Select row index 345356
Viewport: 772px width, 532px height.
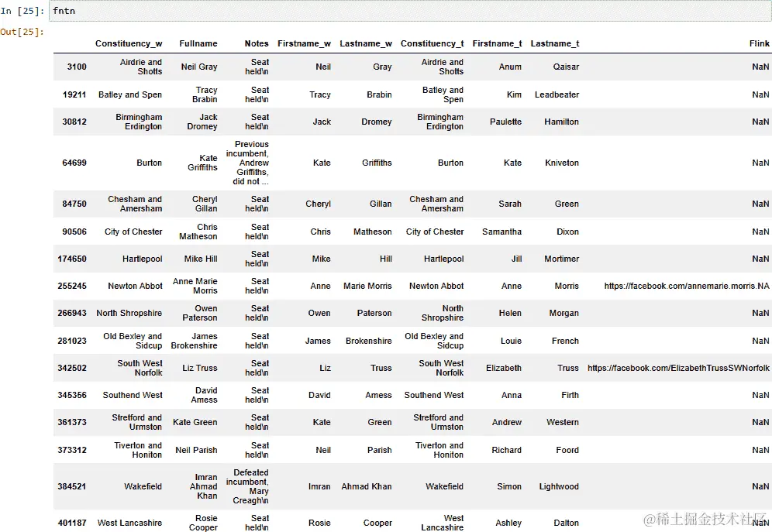(72, 395)
